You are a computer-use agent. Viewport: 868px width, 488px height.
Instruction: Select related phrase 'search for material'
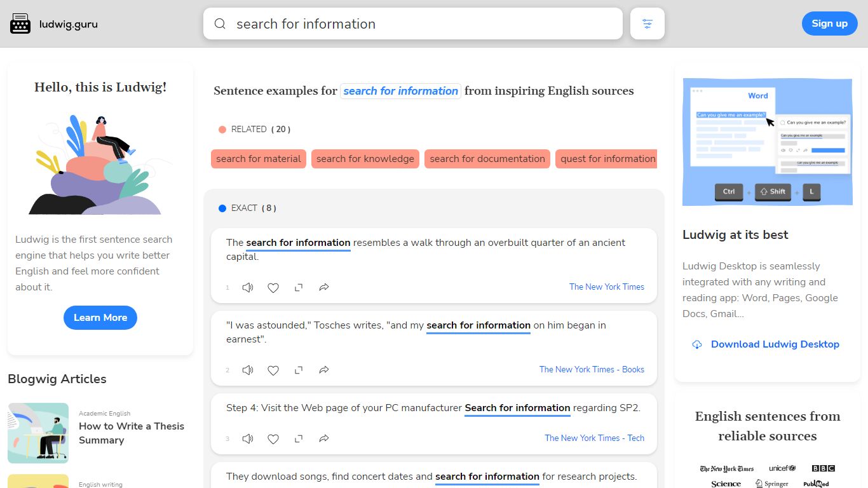pyautogui.click(x=259, y=159)
